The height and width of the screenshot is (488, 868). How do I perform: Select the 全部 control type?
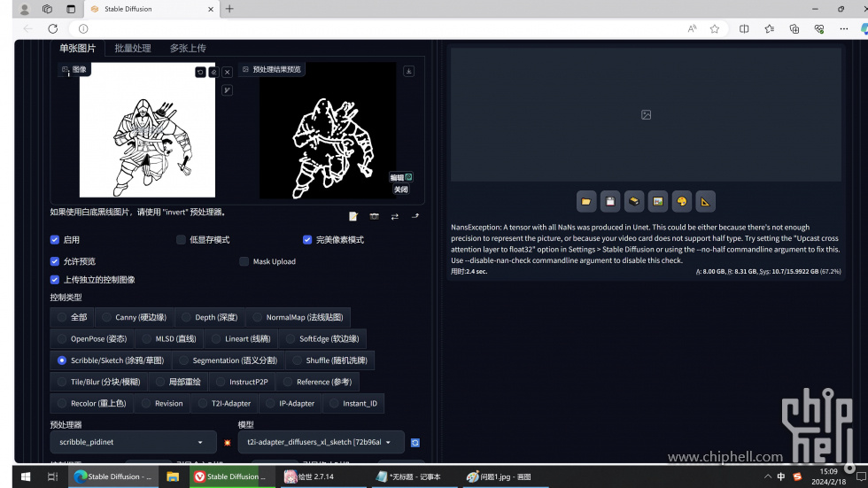(72, 317)
